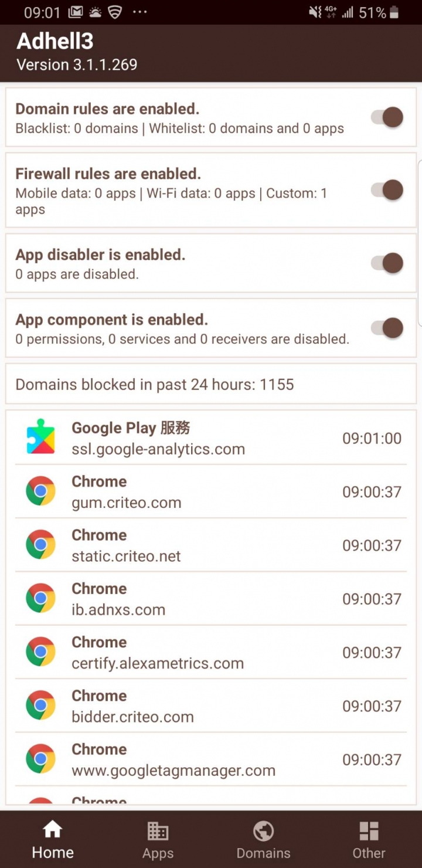Open the Home tab icon
The width and height of the screenshot is (422, 868).
[x=53, y=829]
